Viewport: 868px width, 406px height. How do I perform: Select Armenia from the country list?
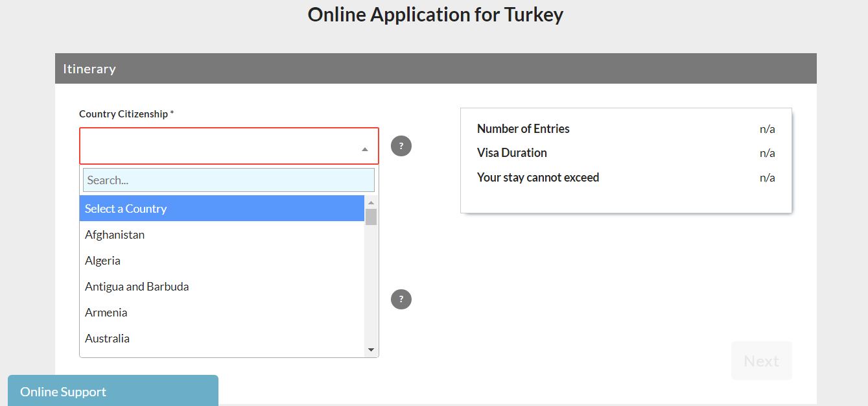[222, 312]
